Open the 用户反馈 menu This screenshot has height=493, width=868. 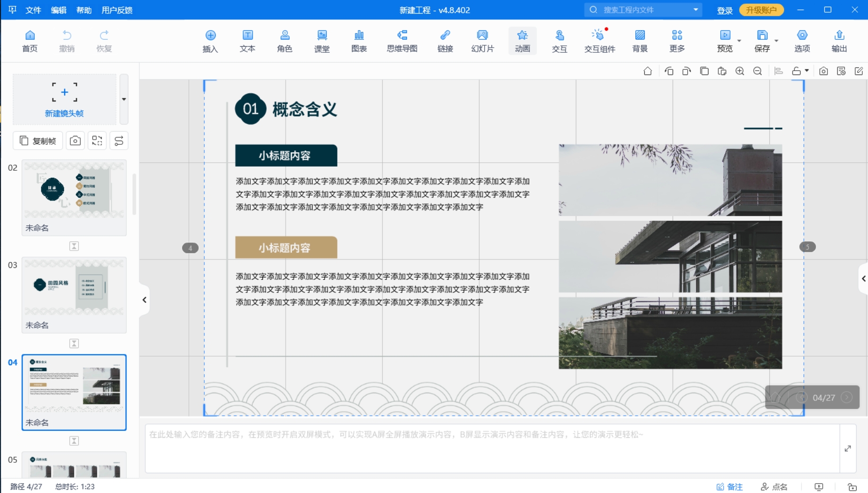point(117,10)
